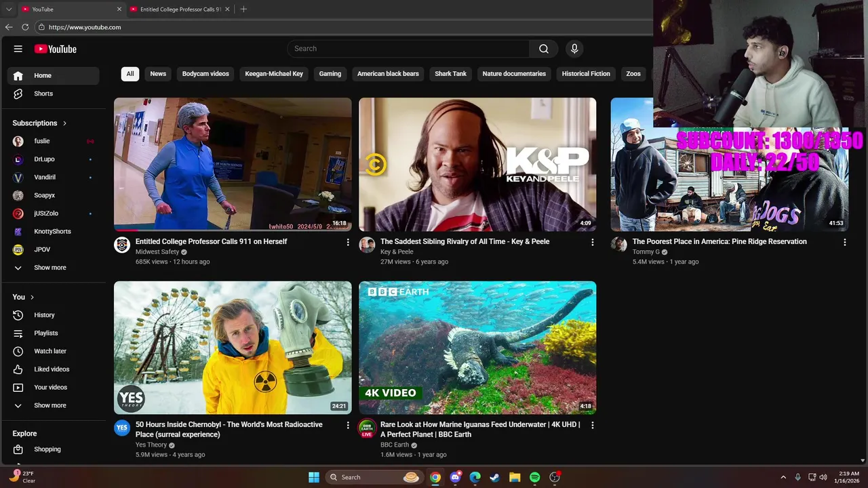Click the Midwest Safety channel avatar
Image resolution: width=868 pixels, height=488 pixels.
point(122,245)
